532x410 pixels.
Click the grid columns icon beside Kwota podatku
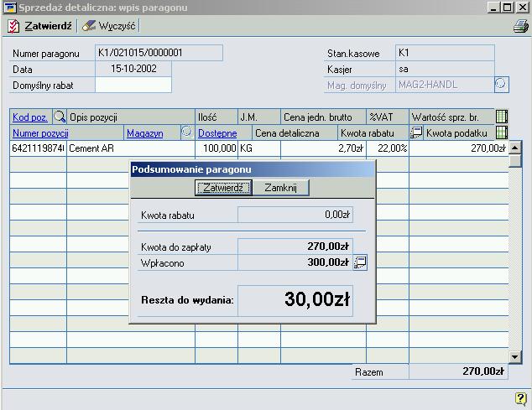[502, 132]
